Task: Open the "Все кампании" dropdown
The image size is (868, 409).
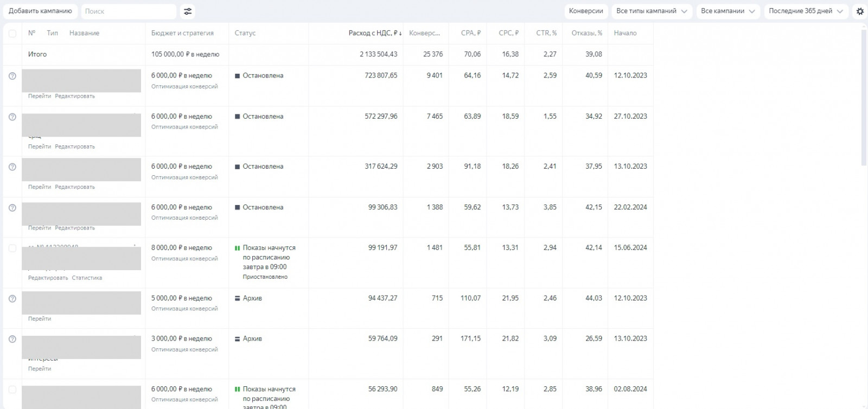Action: (727, 11)
